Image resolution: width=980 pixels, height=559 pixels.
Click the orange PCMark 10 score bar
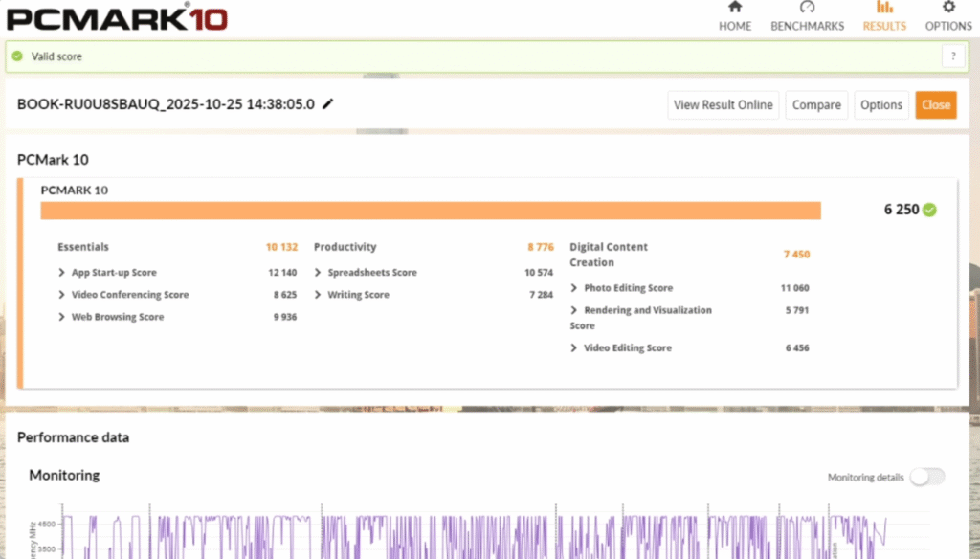click(x=431, y=211)
